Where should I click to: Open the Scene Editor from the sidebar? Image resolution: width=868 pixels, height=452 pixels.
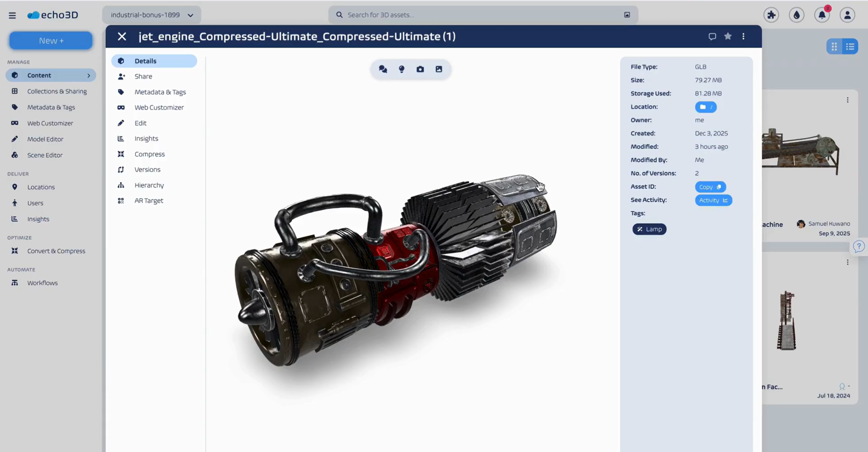click(x=45, y=155)
